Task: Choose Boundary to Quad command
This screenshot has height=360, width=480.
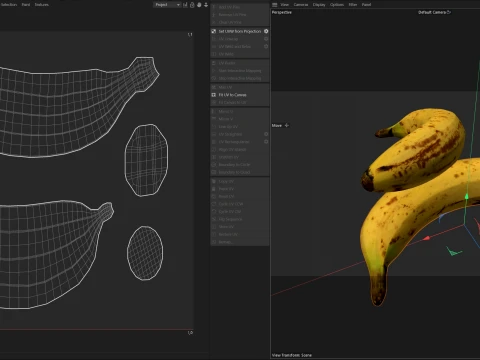Action: click(240, 172)
